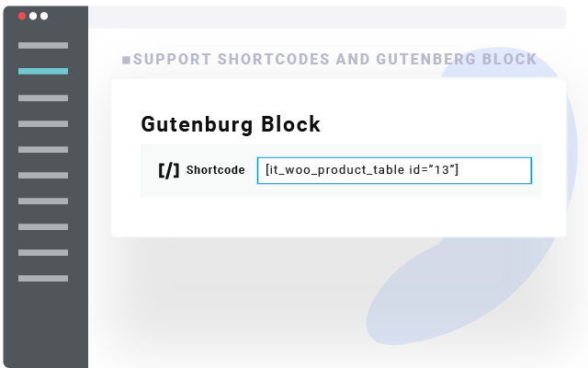Focus the shortcode input field
The image size is (588, 368).
[394, 170]
